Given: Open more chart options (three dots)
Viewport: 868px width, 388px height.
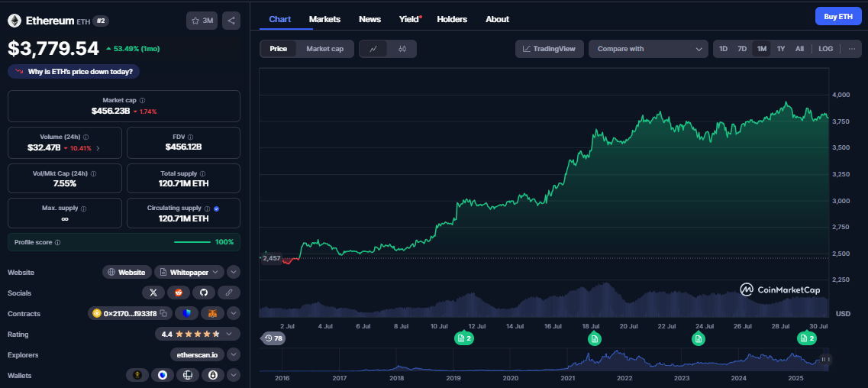Looking at the screenshot, I should pyautogui.click(x=851, y=49).
